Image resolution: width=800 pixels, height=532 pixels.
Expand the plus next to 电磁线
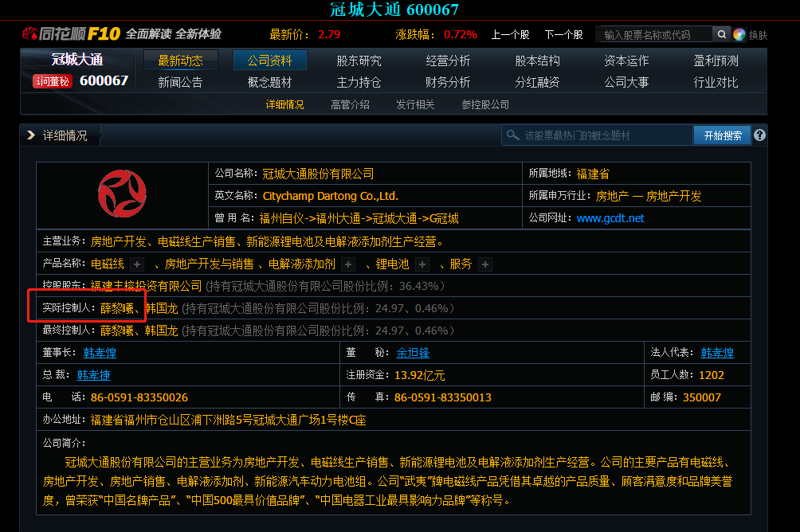135,264
